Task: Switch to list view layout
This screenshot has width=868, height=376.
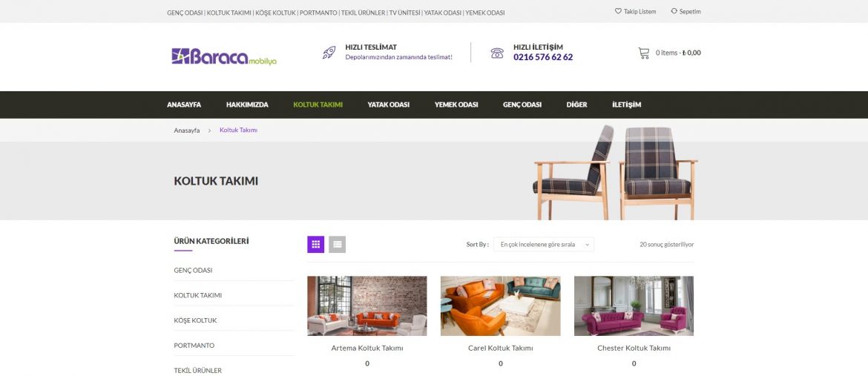Action: click(x=337, y=244)
